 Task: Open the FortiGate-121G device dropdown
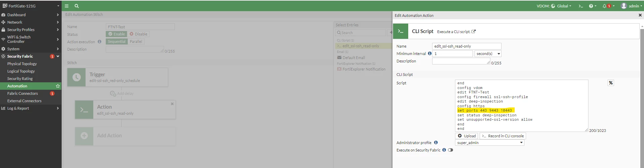pyautogui.click(x=31, y=6)
